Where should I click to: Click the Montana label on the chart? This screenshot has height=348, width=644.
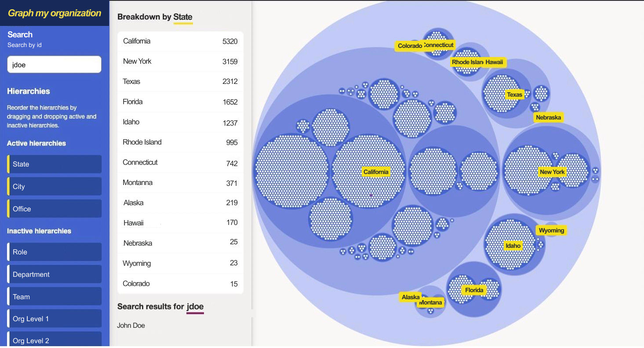point(430,302)
